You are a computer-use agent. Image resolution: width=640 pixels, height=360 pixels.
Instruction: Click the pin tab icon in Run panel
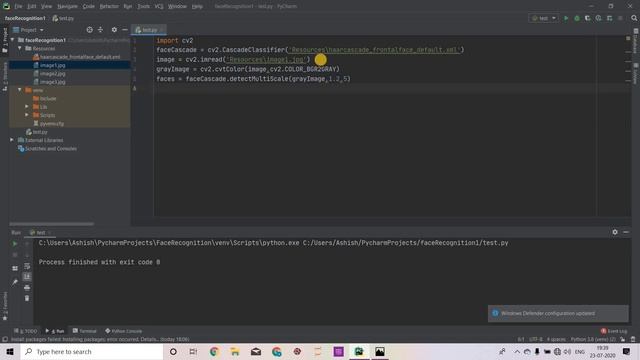pos(15,282)
